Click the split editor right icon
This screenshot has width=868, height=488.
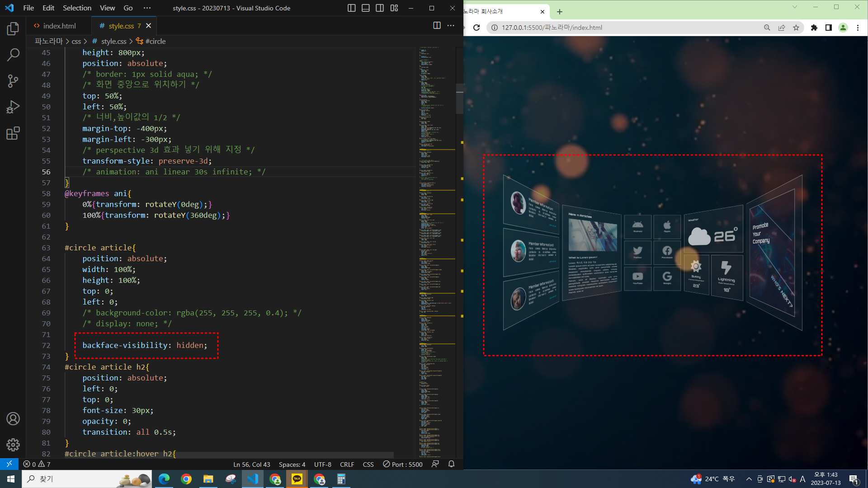(x=437, y=26)
